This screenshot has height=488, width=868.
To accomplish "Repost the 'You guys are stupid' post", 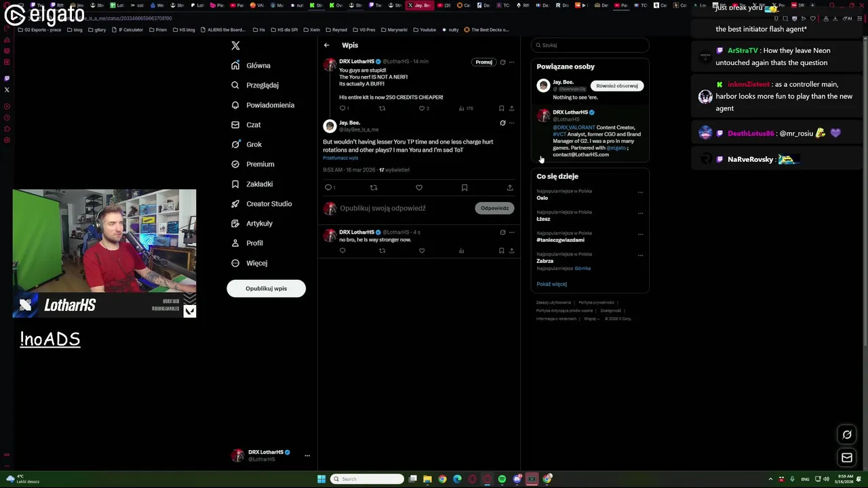I will click(x=382, y=108).
